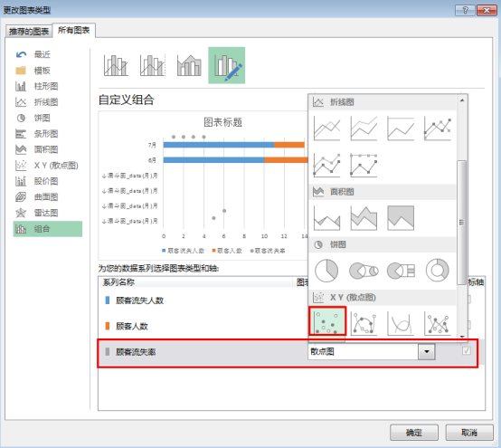501x448 pixels.
Task: Select the basic pie chart icon
Action: pyautogui.click(x=326, y=271)
